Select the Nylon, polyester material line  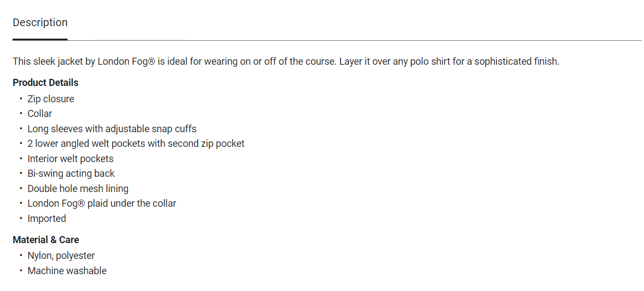point(61,256)
